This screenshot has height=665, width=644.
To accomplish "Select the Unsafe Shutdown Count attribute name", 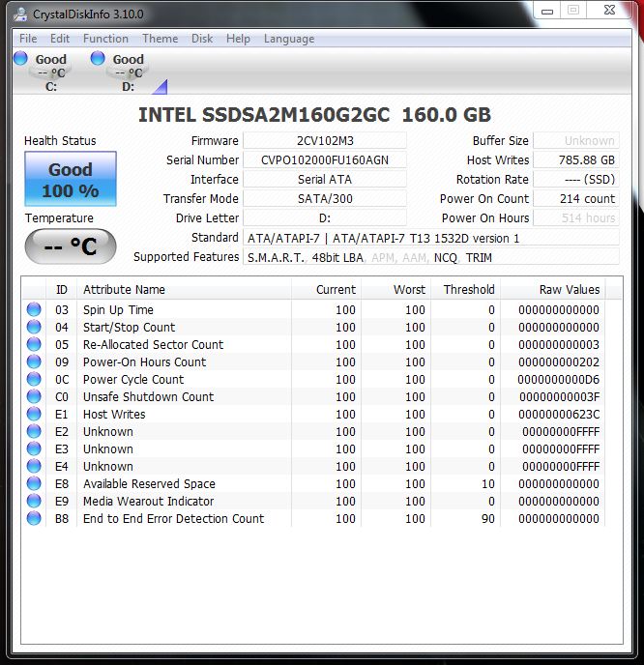I will point(148,397).
